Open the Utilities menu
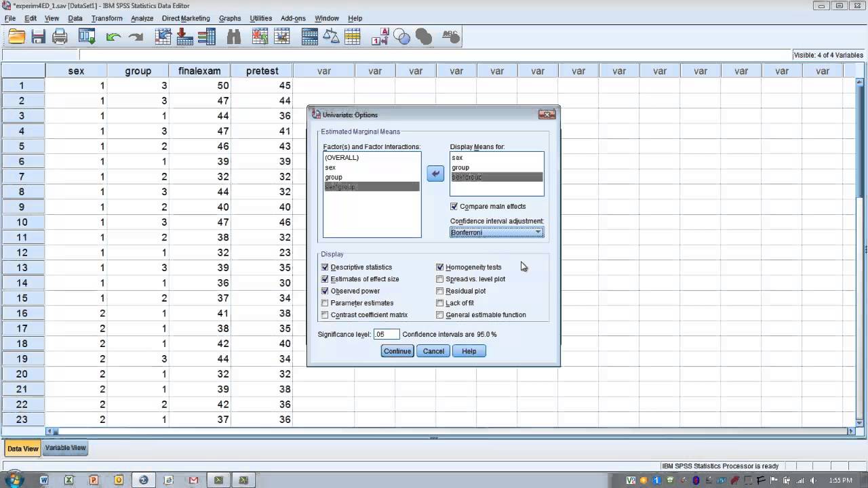The width and height of the screenshot is (868, 488). [x=261, y=18]
